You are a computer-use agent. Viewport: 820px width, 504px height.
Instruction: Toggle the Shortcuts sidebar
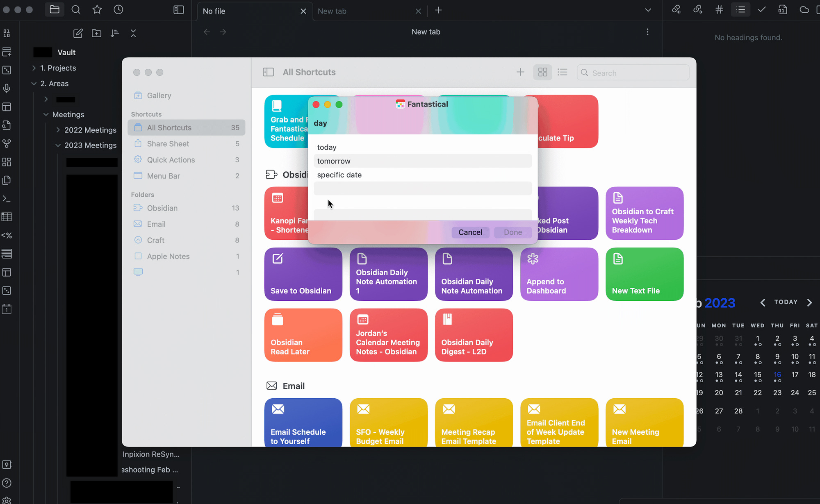point(268,72)
